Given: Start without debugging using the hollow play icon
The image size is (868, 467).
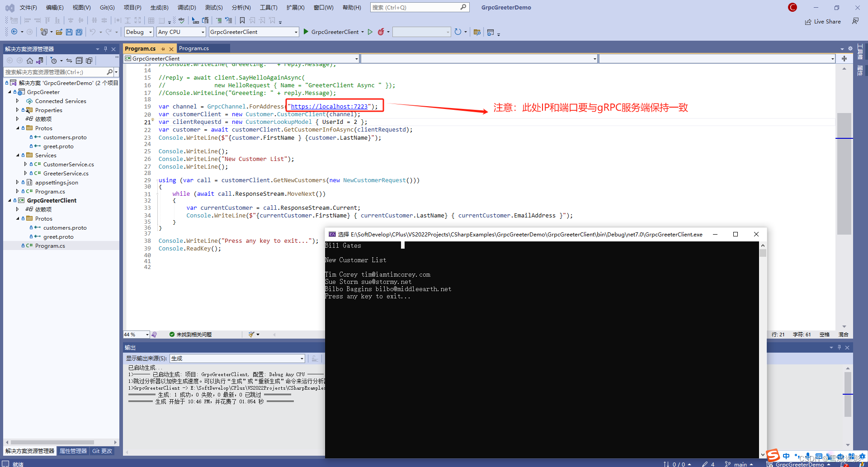Looking at the screenshot, I should pos(370,32).
